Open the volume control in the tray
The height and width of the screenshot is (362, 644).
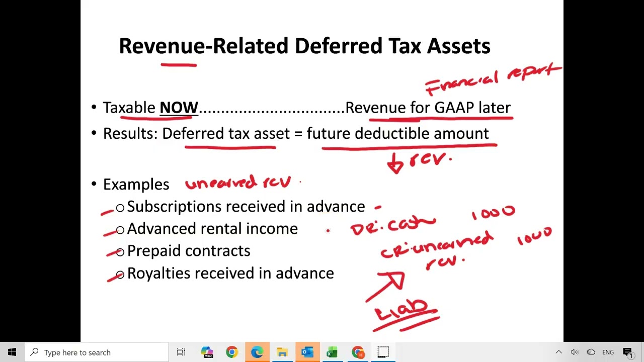point(575,352)
